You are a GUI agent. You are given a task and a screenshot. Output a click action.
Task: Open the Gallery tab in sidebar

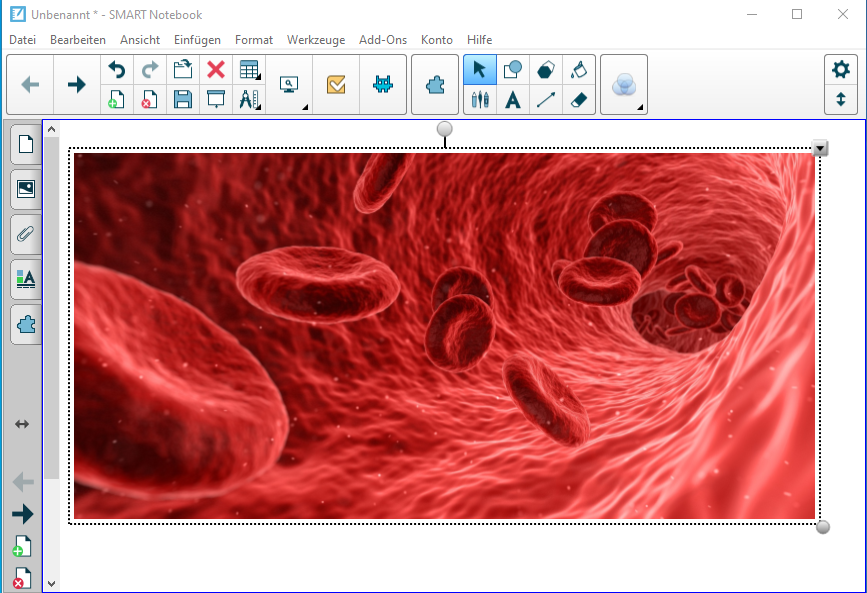click(x=26, y=188)
